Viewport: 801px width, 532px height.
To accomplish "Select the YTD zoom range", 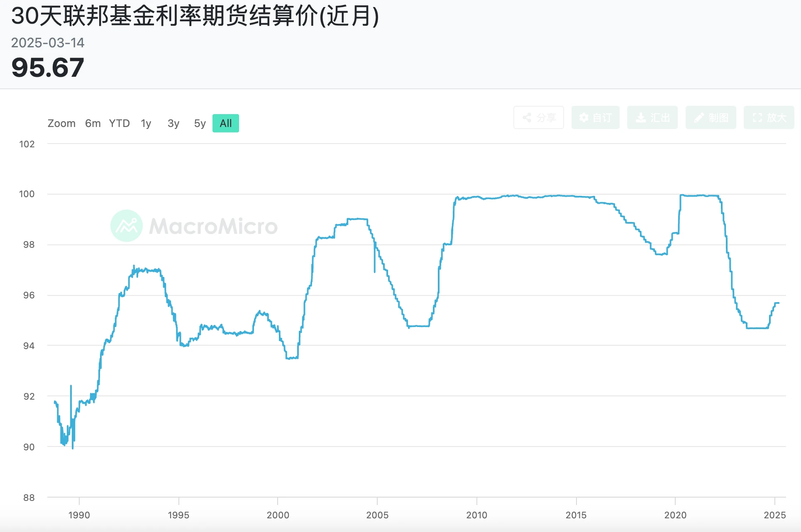I will click(x=120, y=123).
